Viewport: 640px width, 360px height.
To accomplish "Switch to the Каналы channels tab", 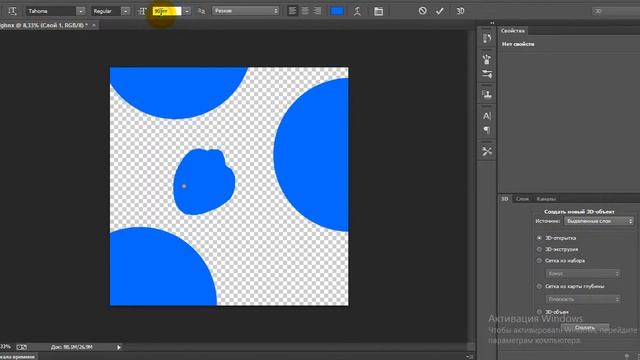I will pyautogui.click(x=546, y=199).
